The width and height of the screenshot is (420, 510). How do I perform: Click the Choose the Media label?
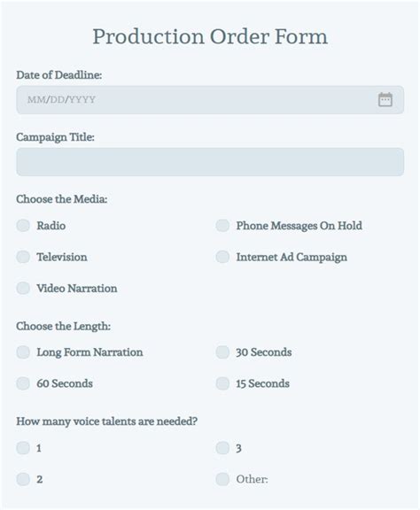tap(62, 198)
